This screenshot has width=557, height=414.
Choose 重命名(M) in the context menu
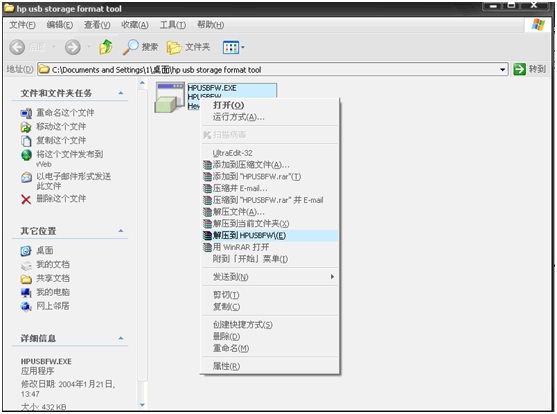click(x=270, y=348)
